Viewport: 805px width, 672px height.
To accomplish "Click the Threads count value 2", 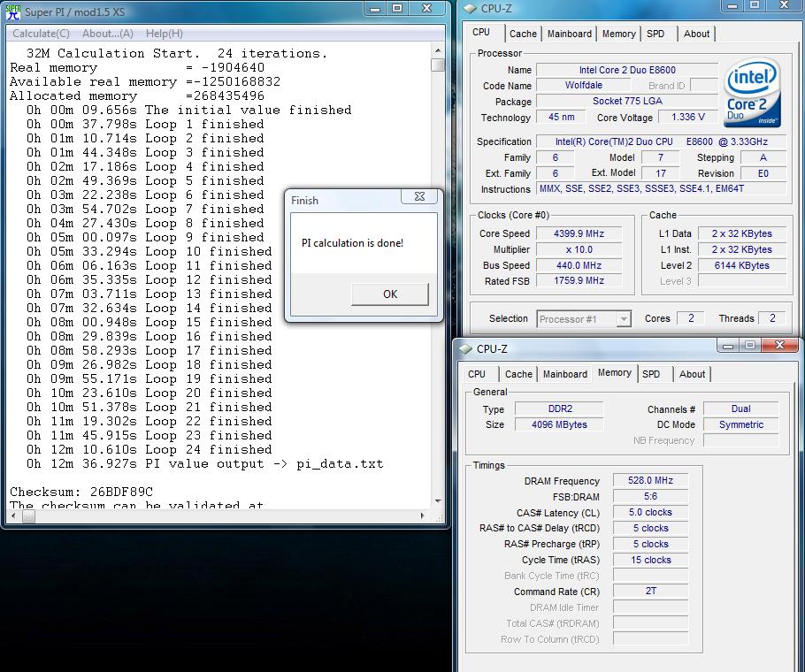I will (x=772, y=318).
